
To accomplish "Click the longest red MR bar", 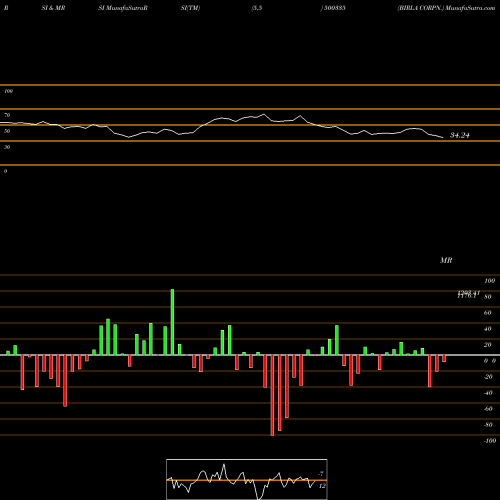I will [272, 395].
